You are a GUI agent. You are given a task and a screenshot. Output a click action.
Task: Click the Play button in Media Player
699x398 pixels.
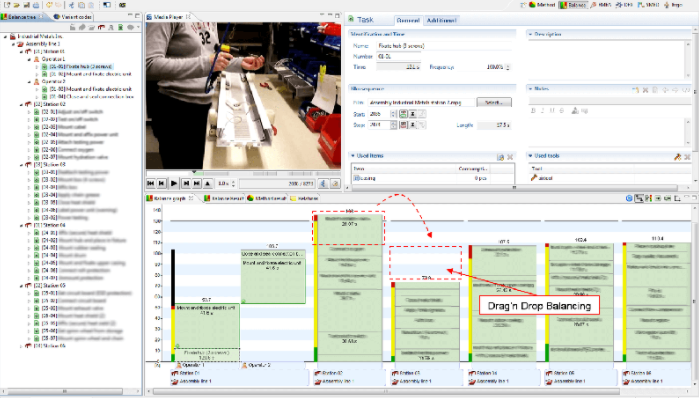174,183
